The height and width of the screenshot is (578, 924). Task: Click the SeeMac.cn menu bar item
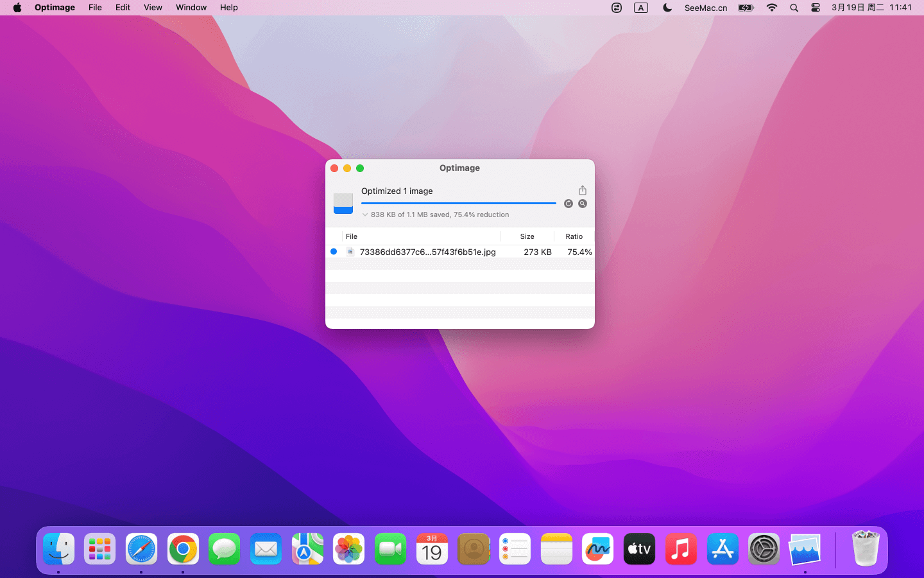pyautogui.click(x=706, y=8)
